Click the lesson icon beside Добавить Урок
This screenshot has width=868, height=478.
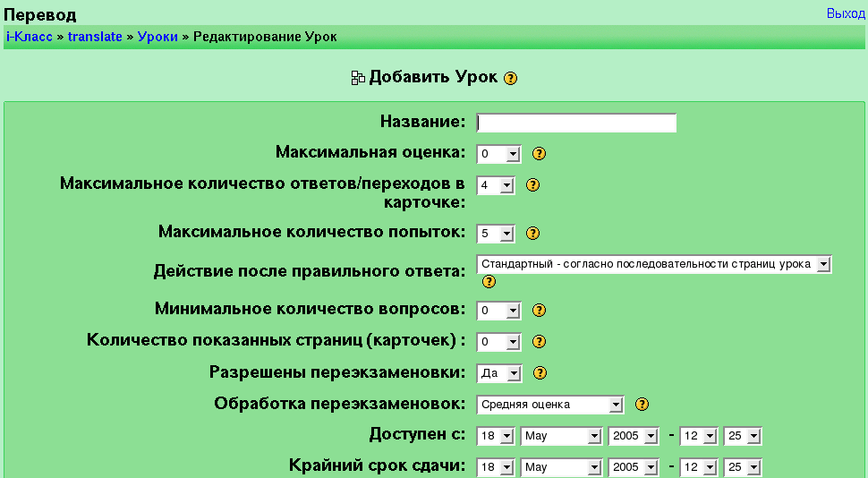coord(358,78)
